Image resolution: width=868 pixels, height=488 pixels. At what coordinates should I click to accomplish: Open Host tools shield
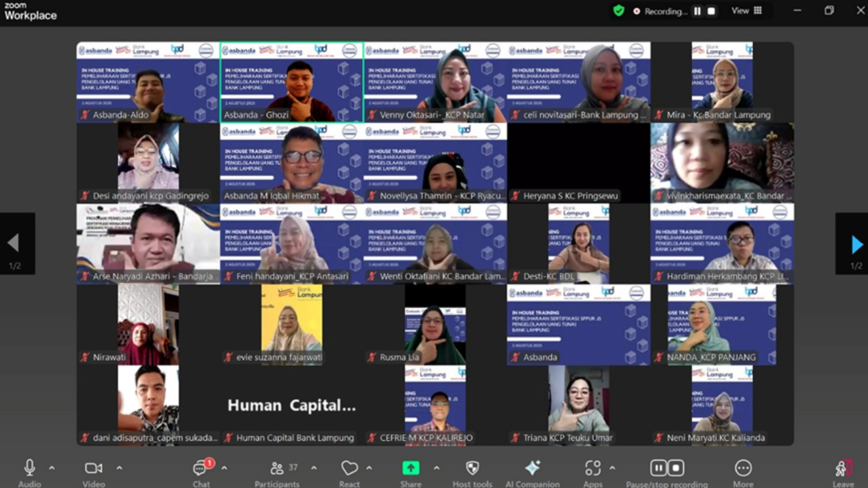click(x=473, y=469)
